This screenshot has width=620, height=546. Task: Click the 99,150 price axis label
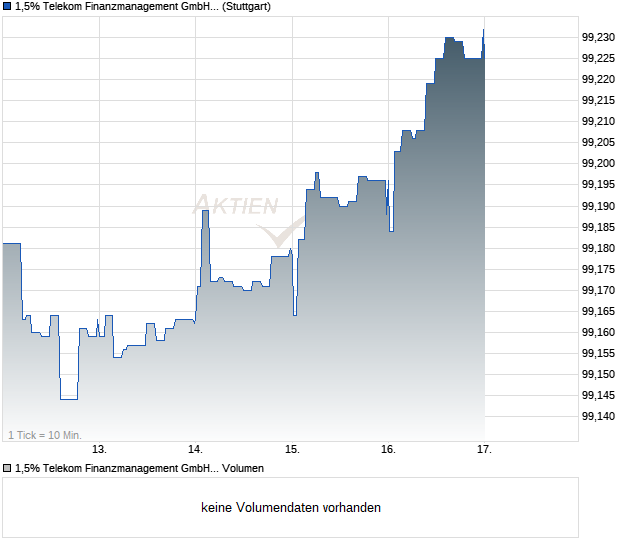(x=598, y=374)
